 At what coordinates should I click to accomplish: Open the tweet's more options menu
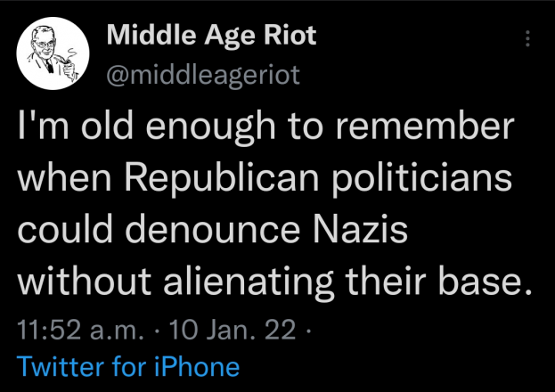tap(527, 39)
